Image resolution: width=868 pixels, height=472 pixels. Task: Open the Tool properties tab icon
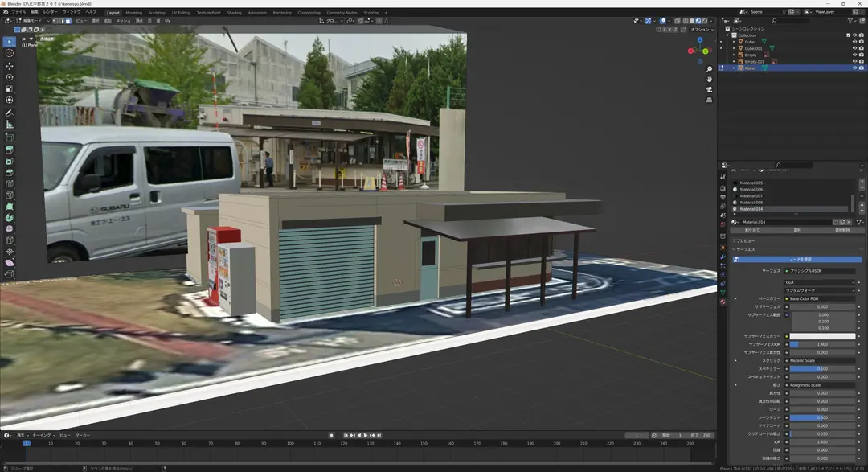coord(723,177)
